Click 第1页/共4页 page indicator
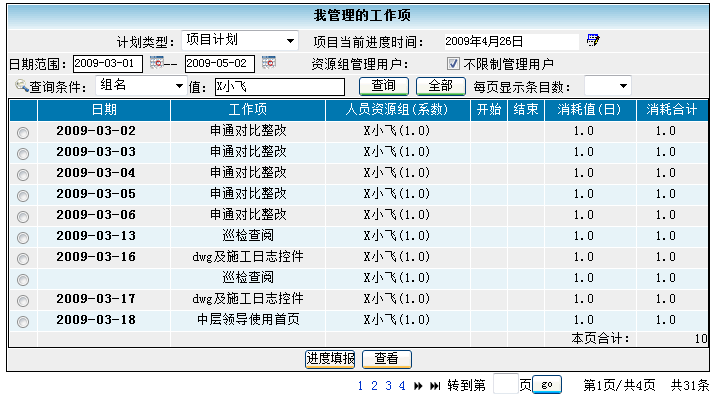 click(x=619, y=386)
